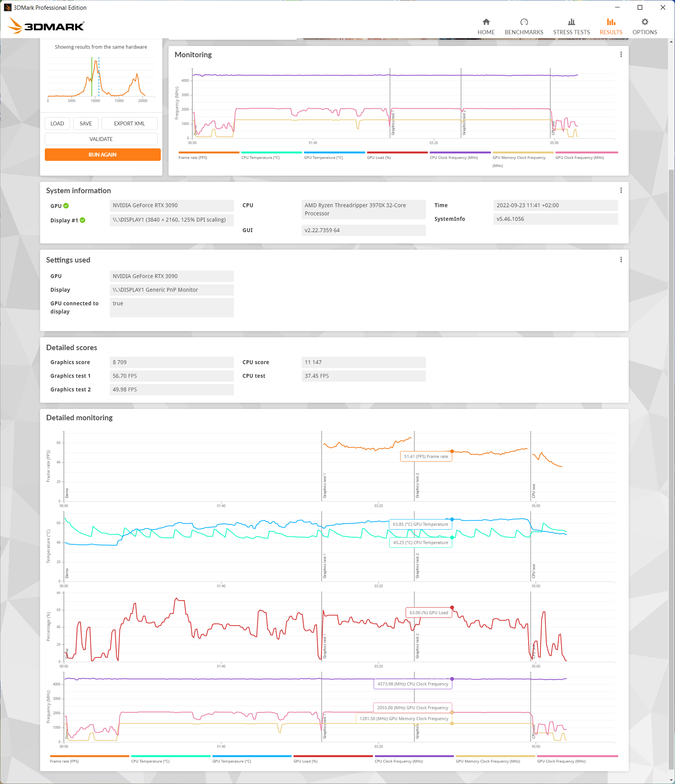Toggle CPU Clock Frequency legend in Monitoring chart
The width and height of the screenshot is (675, 784).
tap(460, 155)
